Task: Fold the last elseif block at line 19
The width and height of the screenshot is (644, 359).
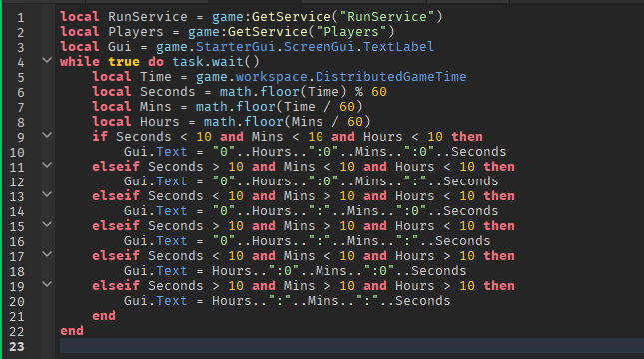Action: (x=47, y=284)
